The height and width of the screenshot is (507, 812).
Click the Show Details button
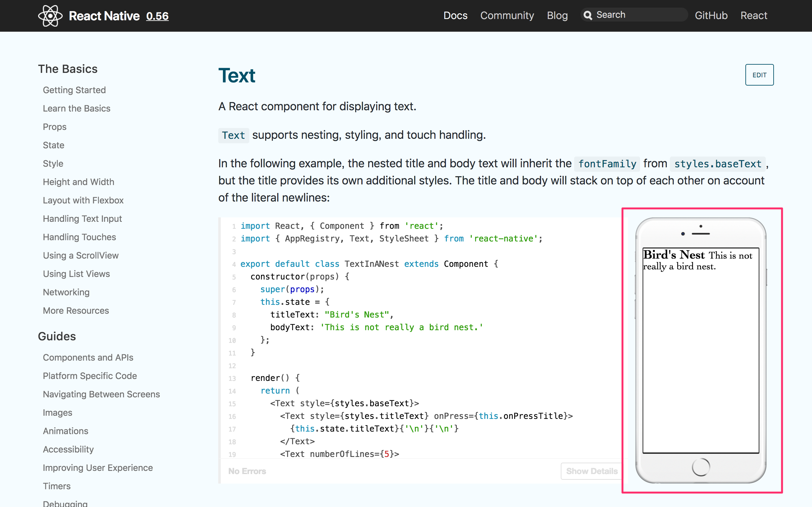click(592, 471)
